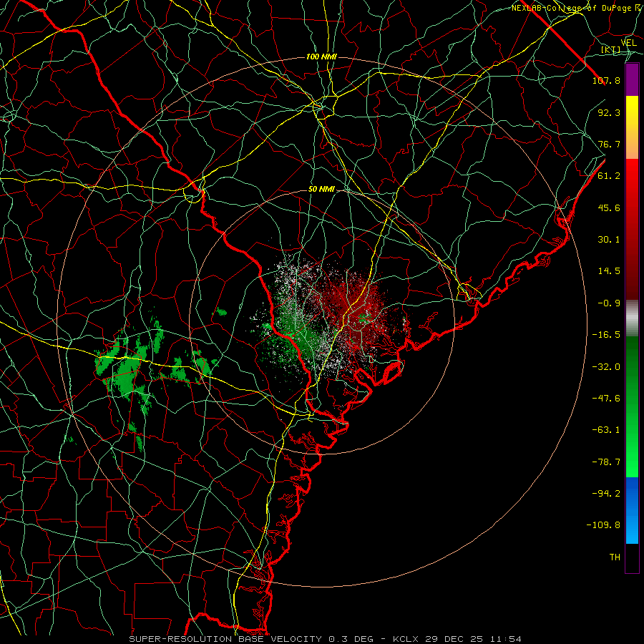Click the 45.6 velocity scale value
This screenshot has width=644, height=644.
pyautogui.click(x=609, y=208)
